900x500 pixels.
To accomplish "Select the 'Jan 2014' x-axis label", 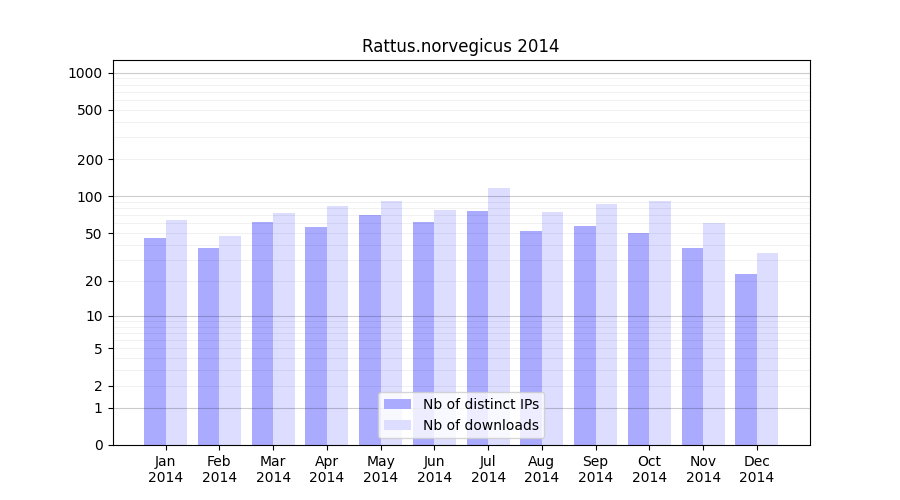I will pyautogui.click(x=165, y=469).
